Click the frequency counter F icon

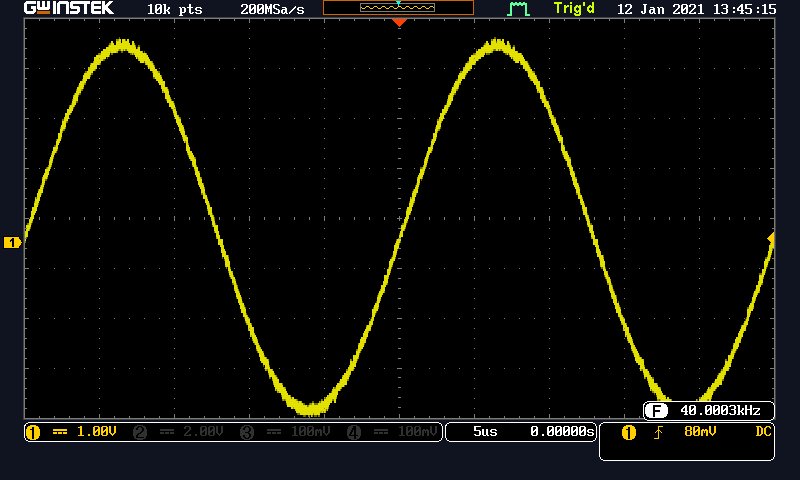(656, 411)
